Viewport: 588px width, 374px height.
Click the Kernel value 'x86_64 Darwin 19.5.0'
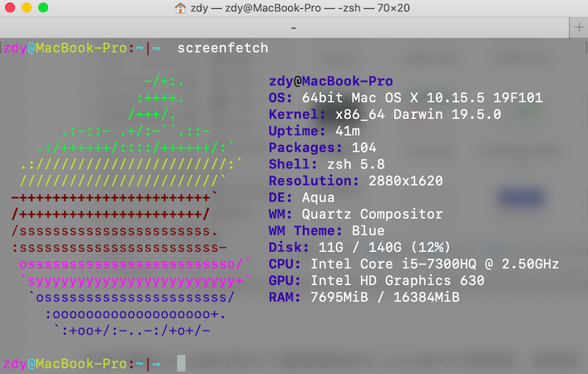pyautogui.click(x=418, y=115)
